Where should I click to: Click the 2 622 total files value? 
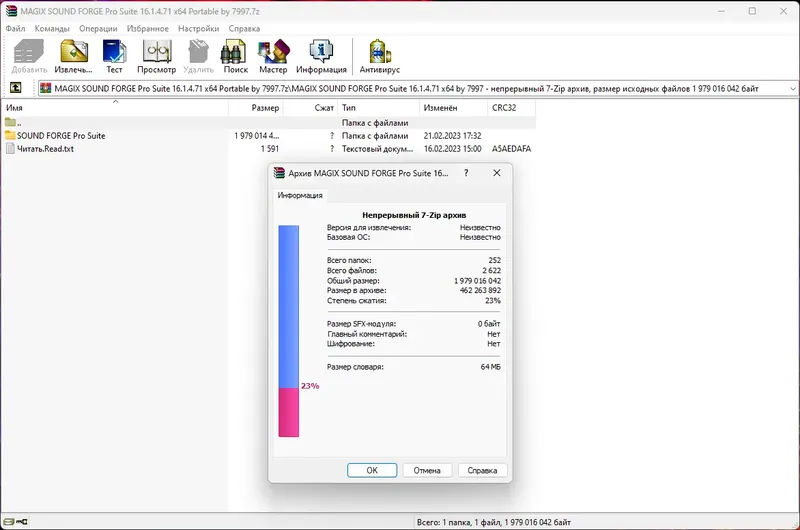492,270
